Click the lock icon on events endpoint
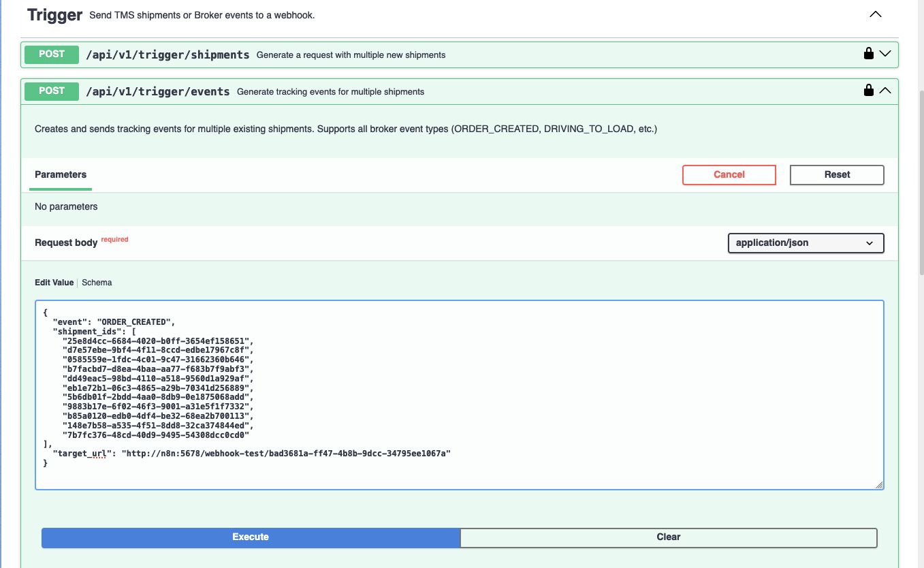 tap(868, 91)
